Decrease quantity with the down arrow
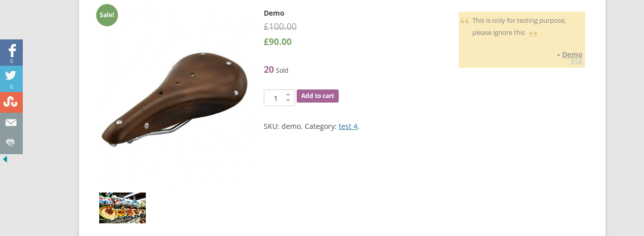Image resolution: width=644 pixels, height=236 pixels. 288,101
